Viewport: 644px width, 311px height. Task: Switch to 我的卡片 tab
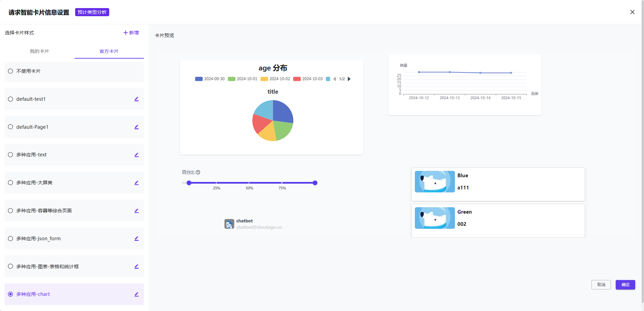click(39, 51)
